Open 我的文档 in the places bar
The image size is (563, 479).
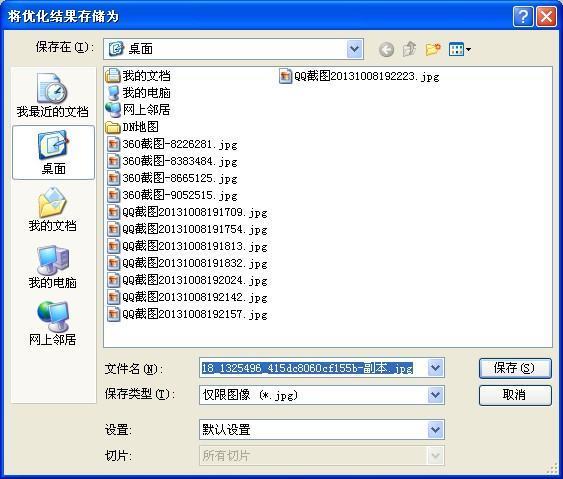tap(53, 209)
